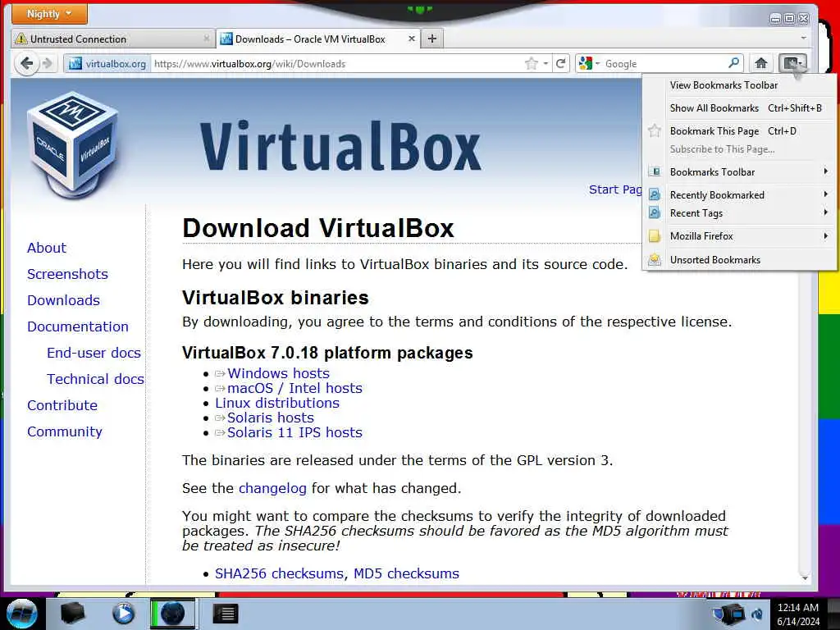This screenshot has height=630, width=840.
Task: Click the Solaris 11 IPS hosts link
Action: coord(294,432)
